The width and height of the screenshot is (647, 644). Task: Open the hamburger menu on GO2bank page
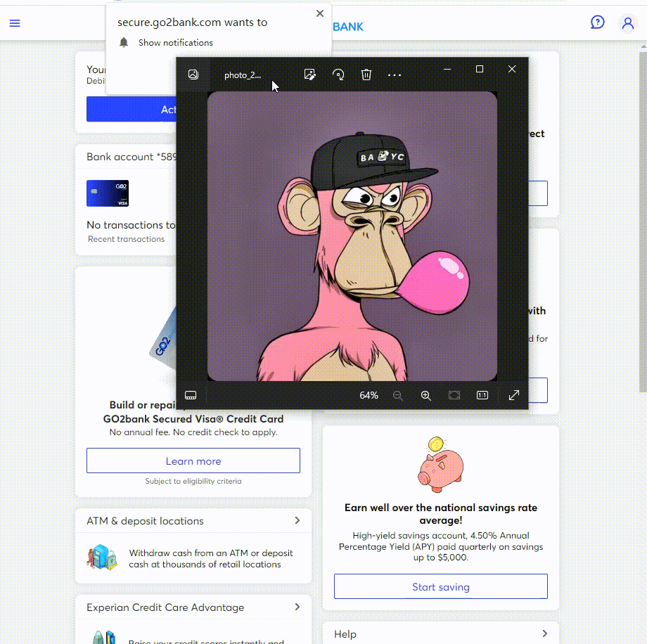tap(15, 23)
